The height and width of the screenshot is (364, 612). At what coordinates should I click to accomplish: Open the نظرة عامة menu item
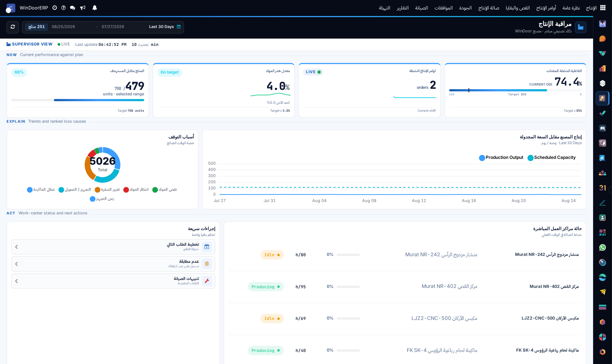click(571, 8)
